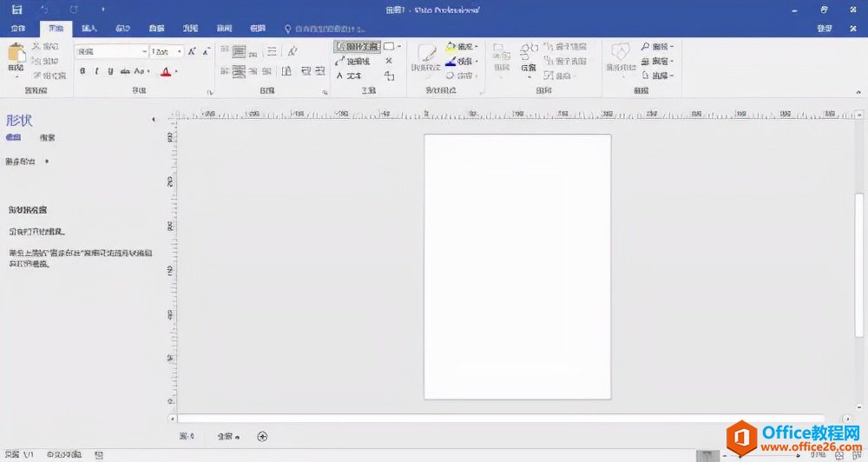This screenshot has width=868, height=462.
Task: Open the shape Fill dropdown
Action: (462, 47)
